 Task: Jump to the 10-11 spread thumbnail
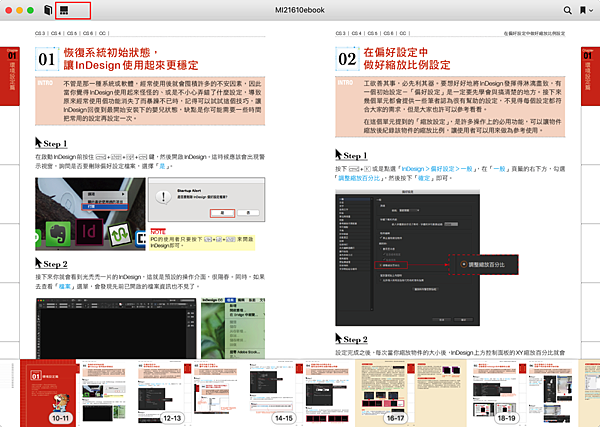(x=48, y=393)
